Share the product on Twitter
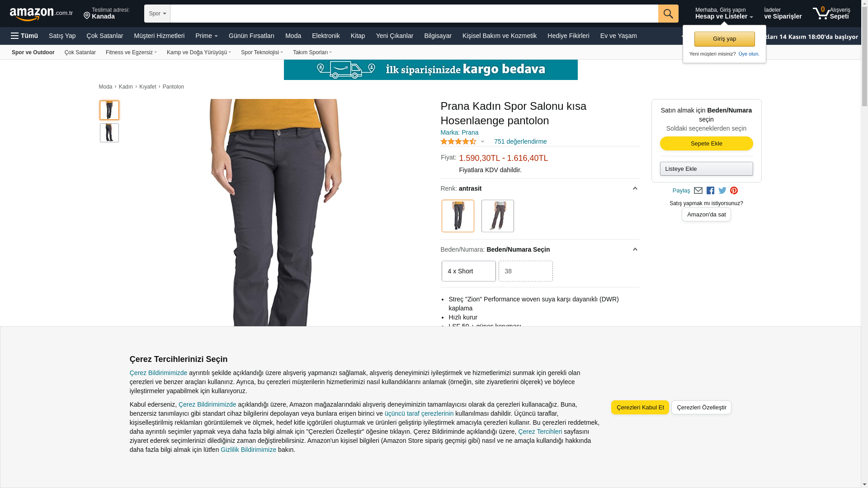The height and width of the screenshot is (488, 868). pyautogui.click(x=722, y=191)
